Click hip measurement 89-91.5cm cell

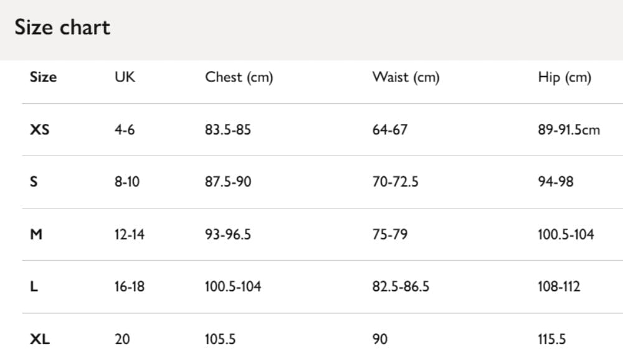coord(569,130)
